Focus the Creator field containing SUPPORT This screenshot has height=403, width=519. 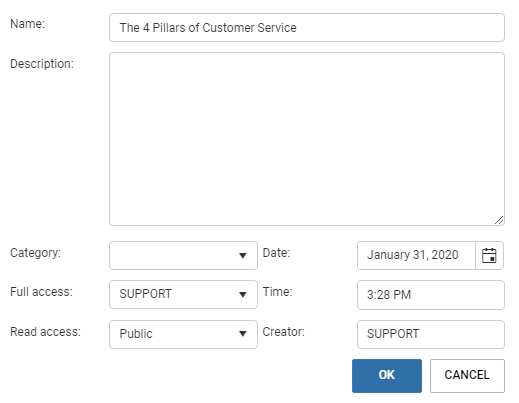tap(431, 334)
